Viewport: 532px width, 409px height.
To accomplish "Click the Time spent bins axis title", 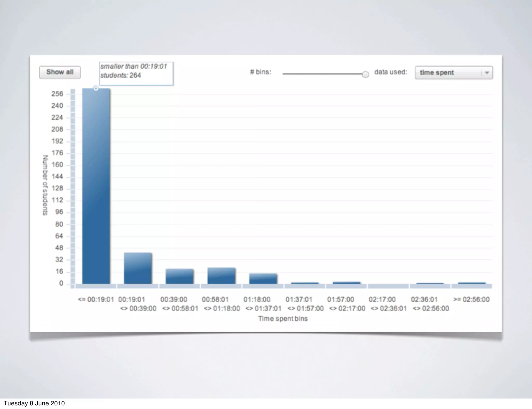I will (283, 319).
